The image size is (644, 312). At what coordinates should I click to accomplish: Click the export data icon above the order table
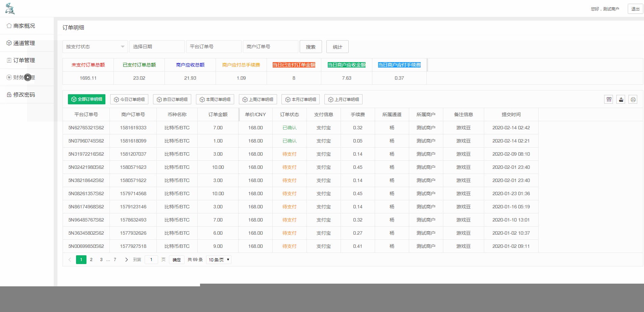(x=621, y=99)
